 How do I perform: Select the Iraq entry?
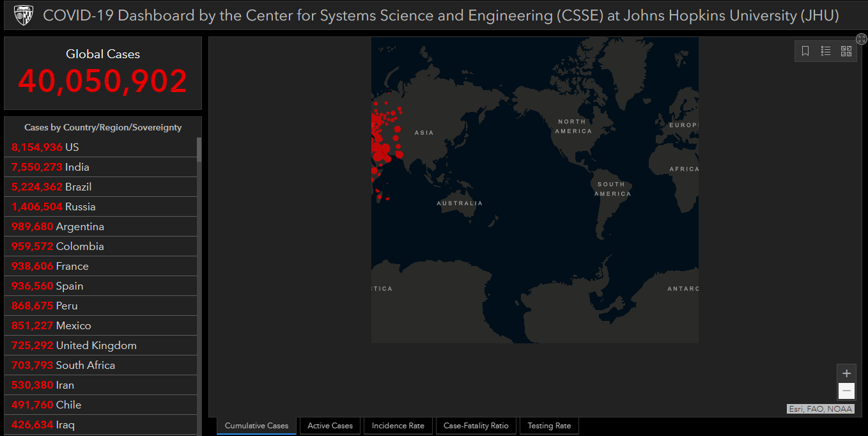click(101, 424)
